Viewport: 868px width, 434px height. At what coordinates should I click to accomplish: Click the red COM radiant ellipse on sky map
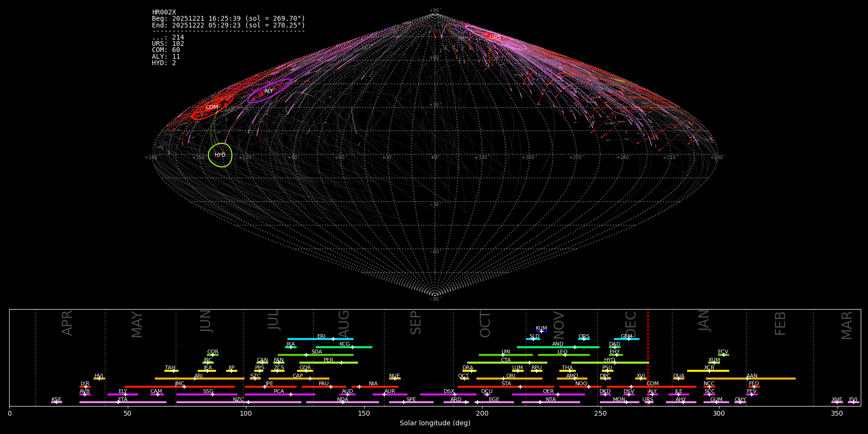coord(212,107)
